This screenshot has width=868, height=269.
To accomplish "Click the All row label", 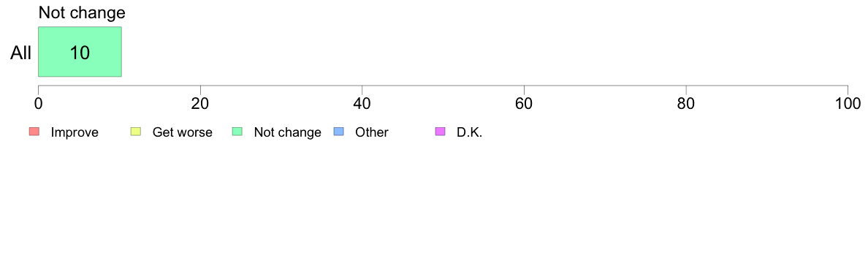I will point(21,53).
